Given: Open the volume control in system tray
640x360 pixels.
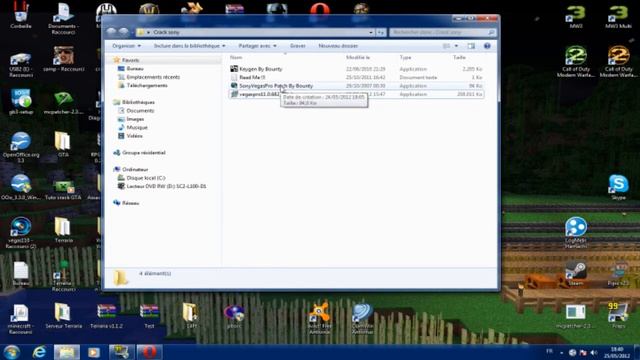Looking at the screenshot, I should 594,352.
